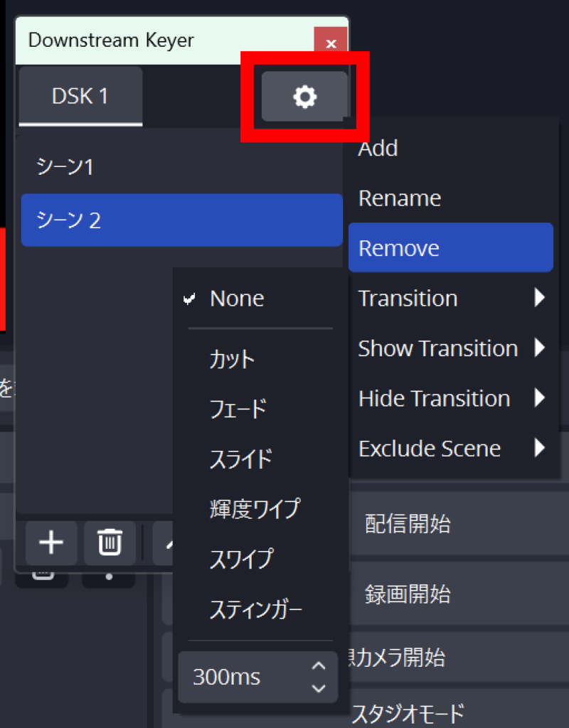Select the カット transition

click(231, 360)
